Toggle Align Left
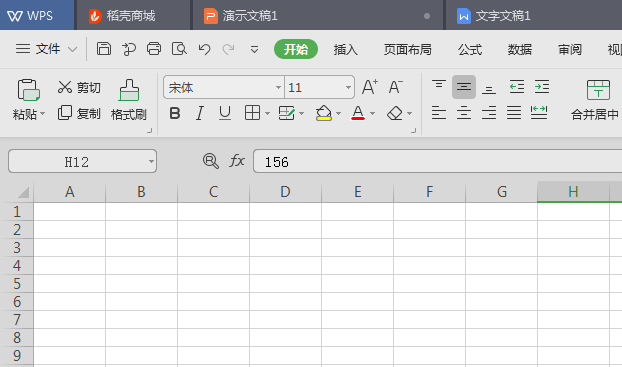The width and height of the screenshot is (622, 367). pos(439,113)
